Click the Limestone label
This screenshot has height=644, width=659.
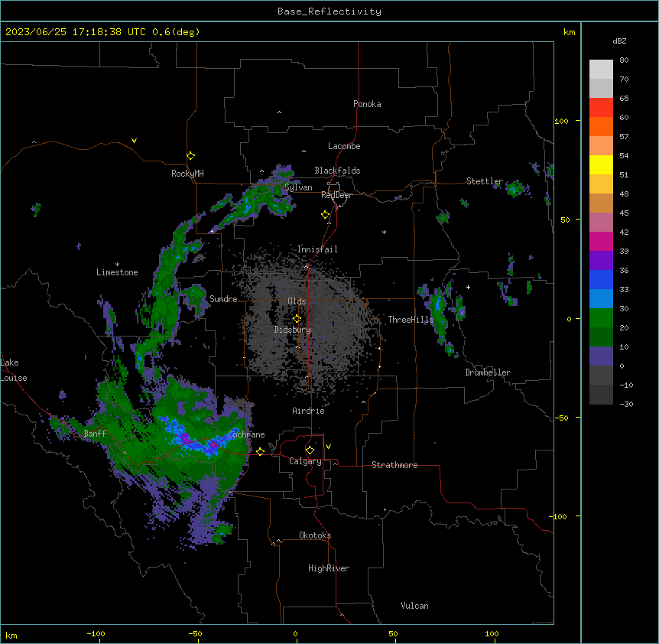[117, 272]
